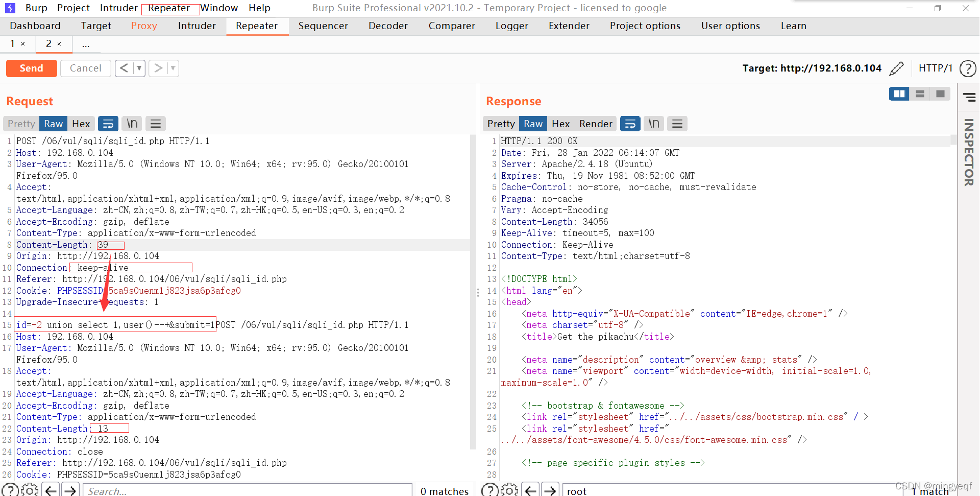Open the back history dropdown arrow
The height and width of the screenshot is (496, 980).
pos(139,68)
